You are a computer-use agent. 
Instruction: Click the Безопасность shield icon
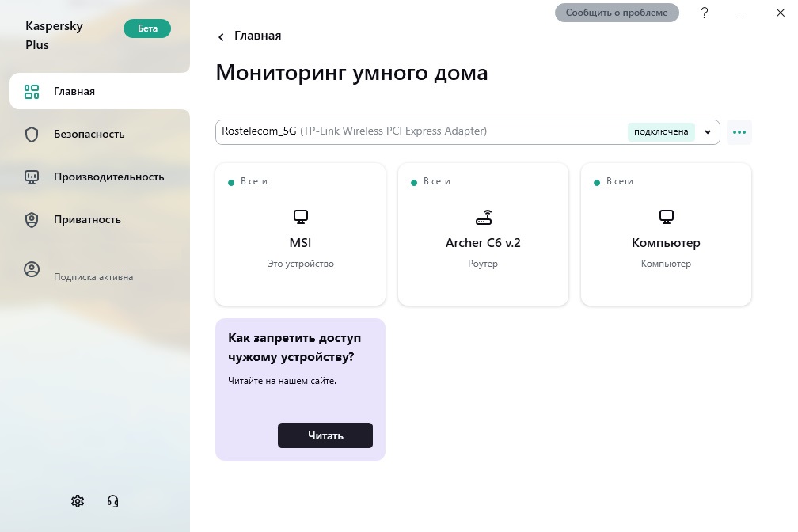[32, 135]
